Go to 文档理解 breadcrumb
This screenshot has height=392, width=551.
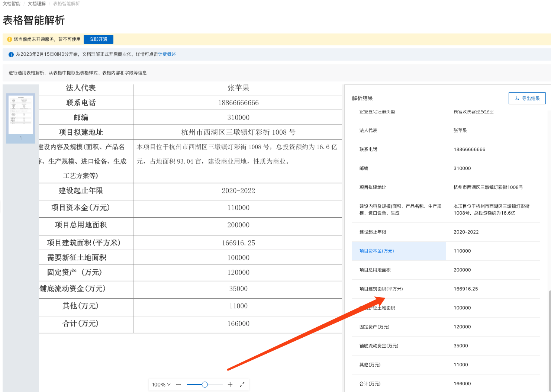tap(37, 4)
